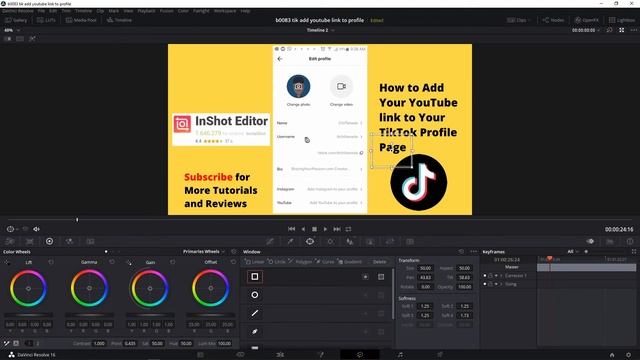This screenshot has height=360, width=640.
Task: Open the Nodes editor panel
Action: (x=553, y=20)
